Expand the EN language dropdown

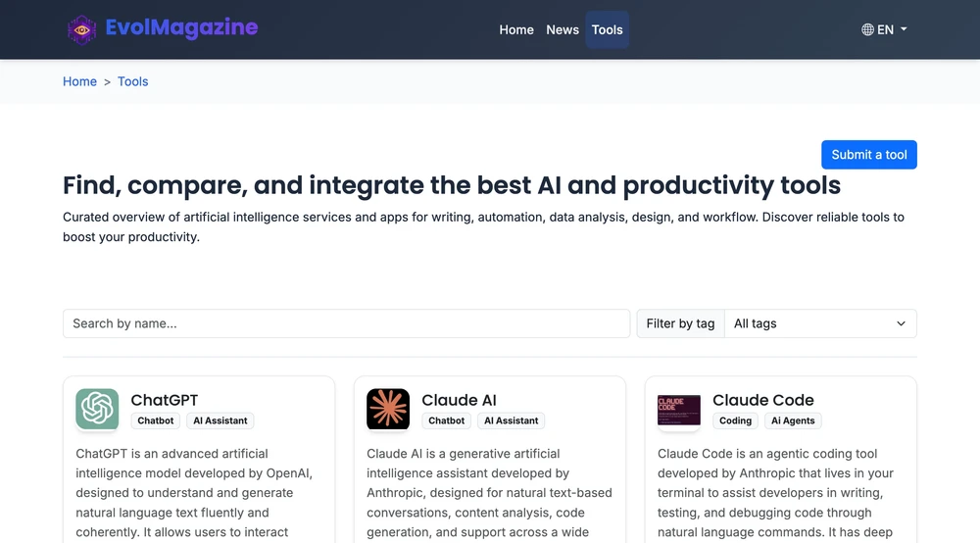(x=884, y=29)
